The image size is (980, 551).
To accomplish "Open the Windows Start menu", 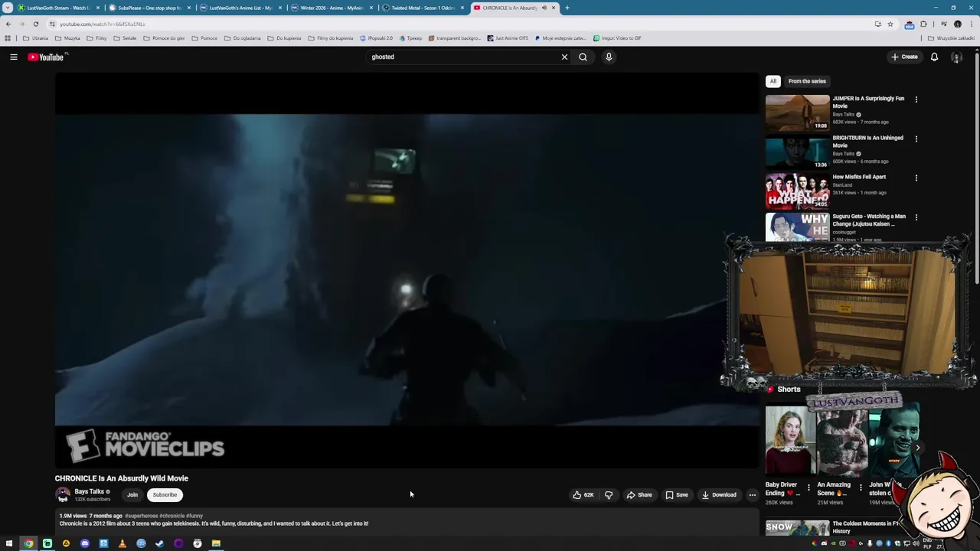I will 9,543.
